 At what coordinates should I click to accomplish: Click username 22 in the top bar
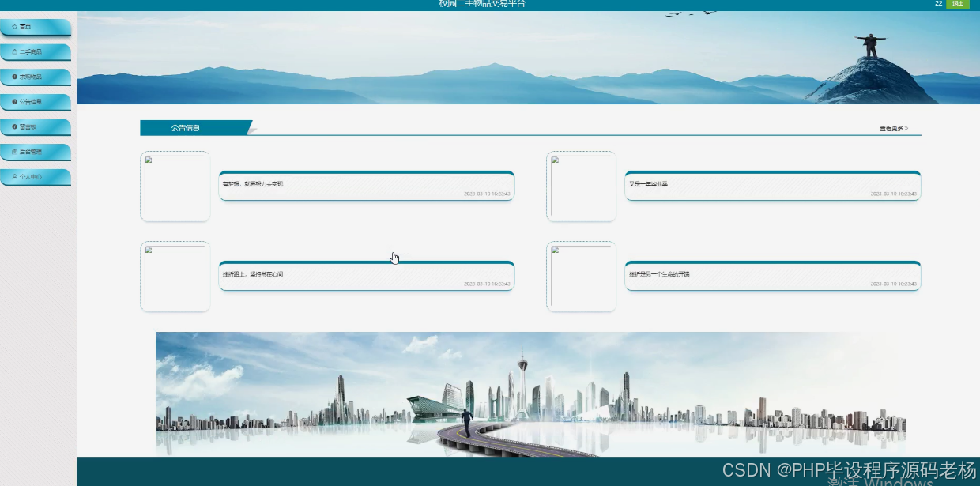tap(938, 4)
